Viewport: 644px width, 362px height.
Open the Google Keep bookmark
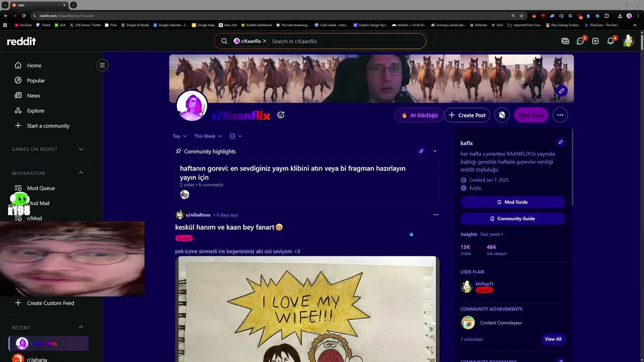tap(203, 25)
